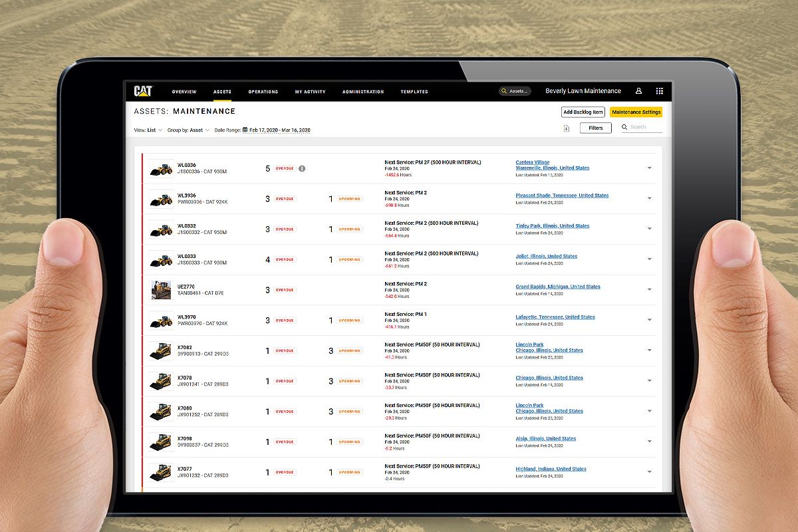Click the Add Backlog Item button
The width and height of the screenshot is (798, 532).
[583, 112]
